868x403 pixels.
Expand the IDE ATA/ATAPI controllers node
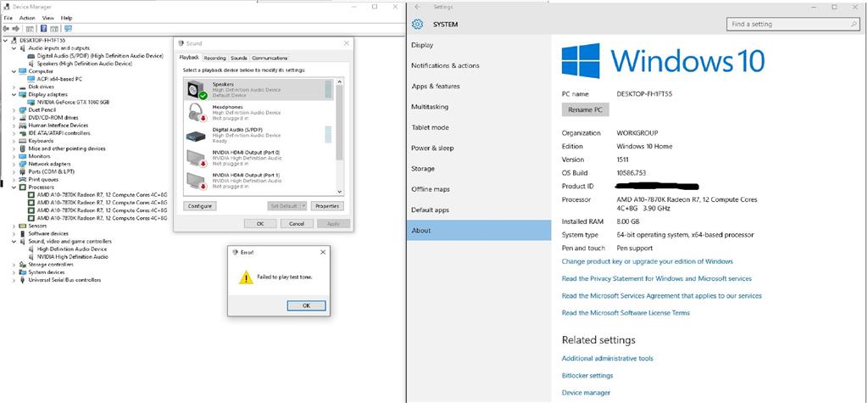(x=14, y=133)
